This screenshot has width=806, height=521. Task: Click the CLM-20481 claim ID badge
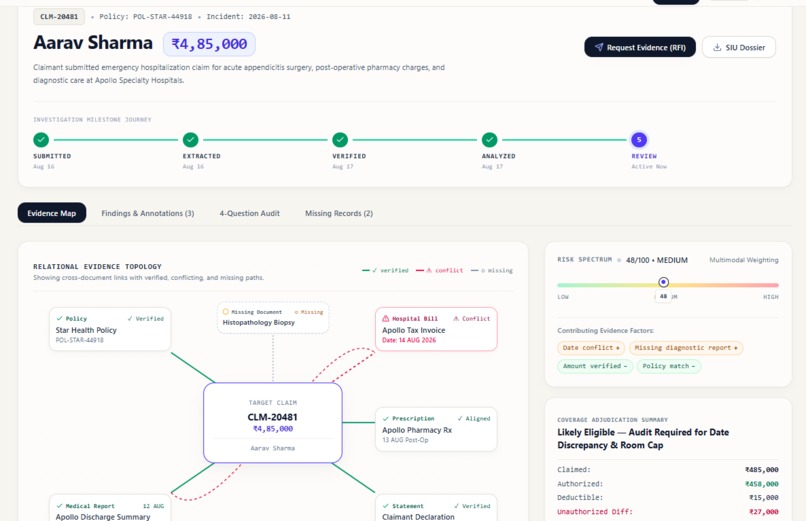pos(59,16)
